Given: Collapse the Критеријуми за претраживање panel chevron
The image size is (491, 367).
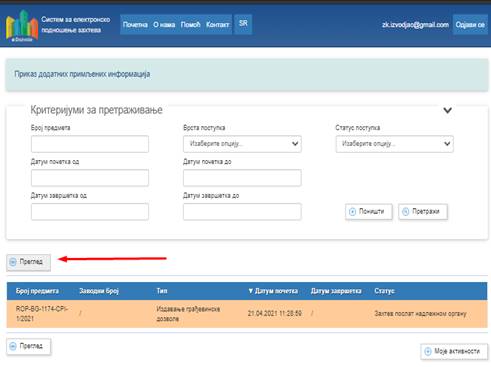Looking at the screenshot, I should point(447,110).
